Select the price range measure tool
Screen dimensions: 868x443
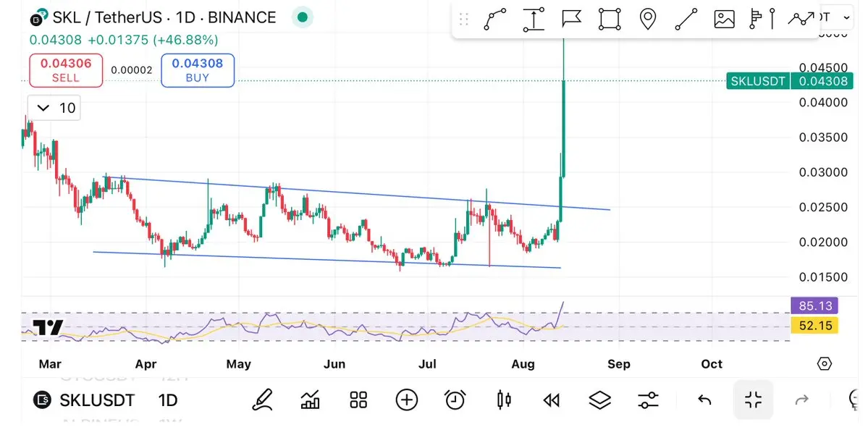point(534,20)
